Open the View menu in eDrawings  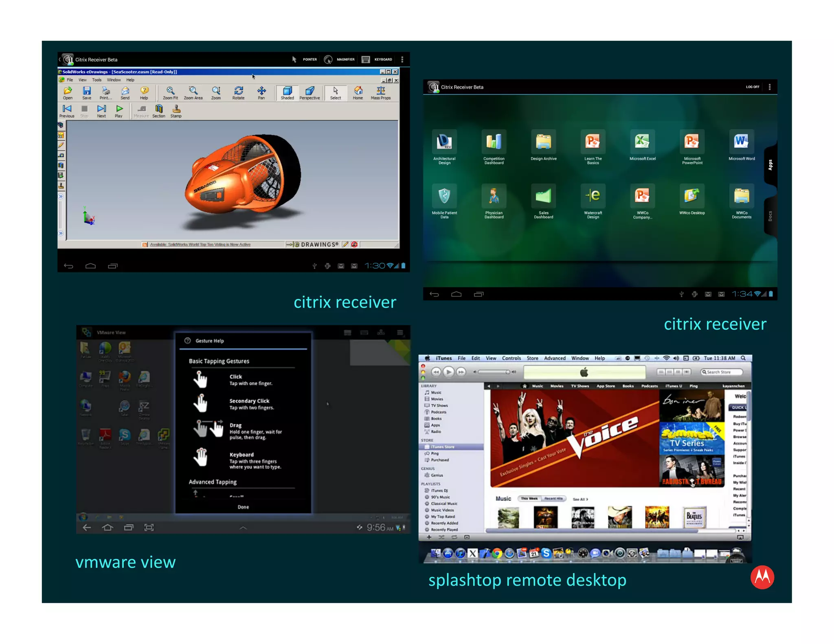[x=83, y=80]
